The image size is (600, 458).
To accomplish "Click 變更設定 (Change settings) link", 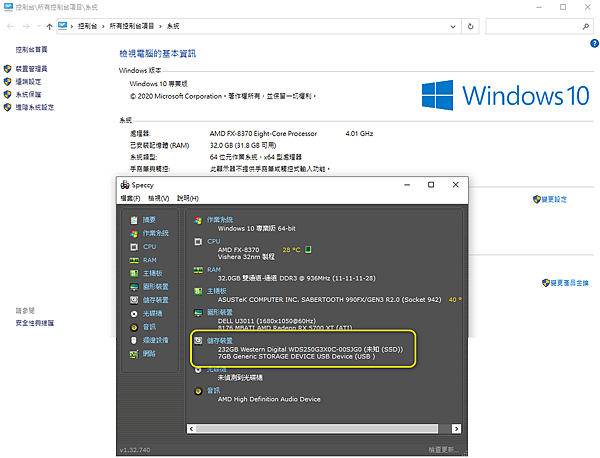I will coord(554,199).
